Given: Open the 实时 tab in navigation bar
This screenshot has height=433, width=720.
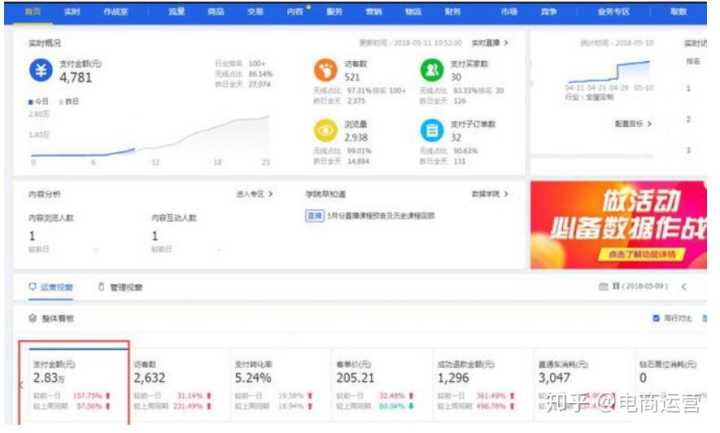Looking at the screenshot, I should 72,12.
